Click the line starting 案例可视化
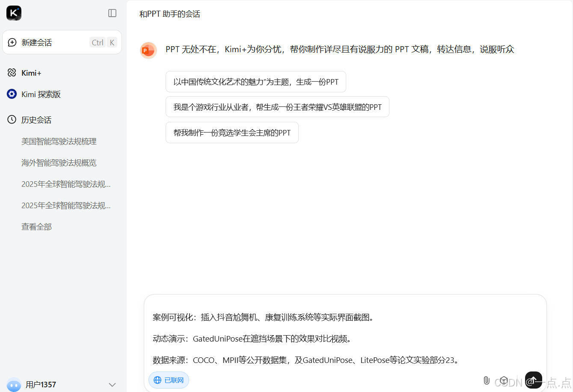Screen dimensions: 573x392 [264, 318]
